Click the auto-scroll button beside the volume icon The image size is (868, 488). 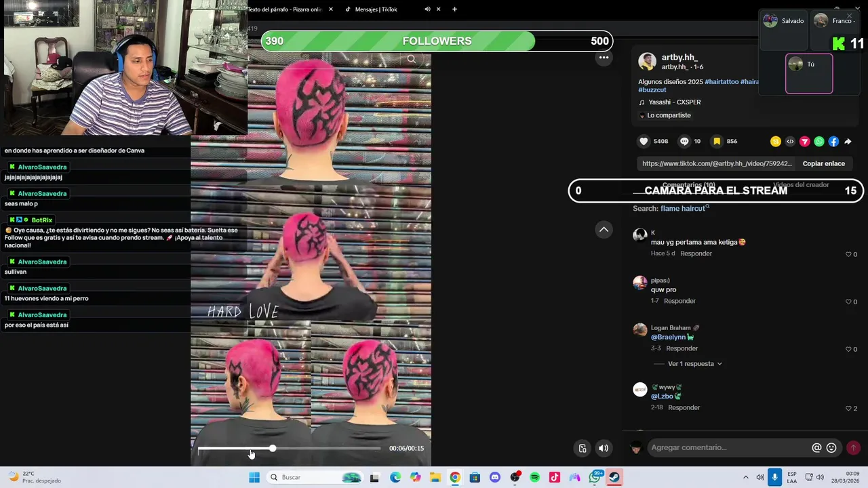point(583,448)
